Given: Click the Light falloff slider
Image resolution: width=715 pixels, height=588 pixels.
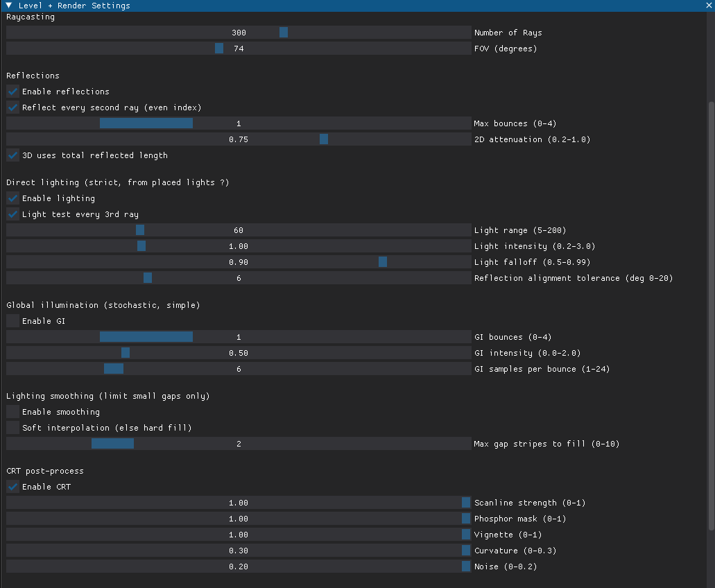Looking at the screenshot, I should click(239, 262).
